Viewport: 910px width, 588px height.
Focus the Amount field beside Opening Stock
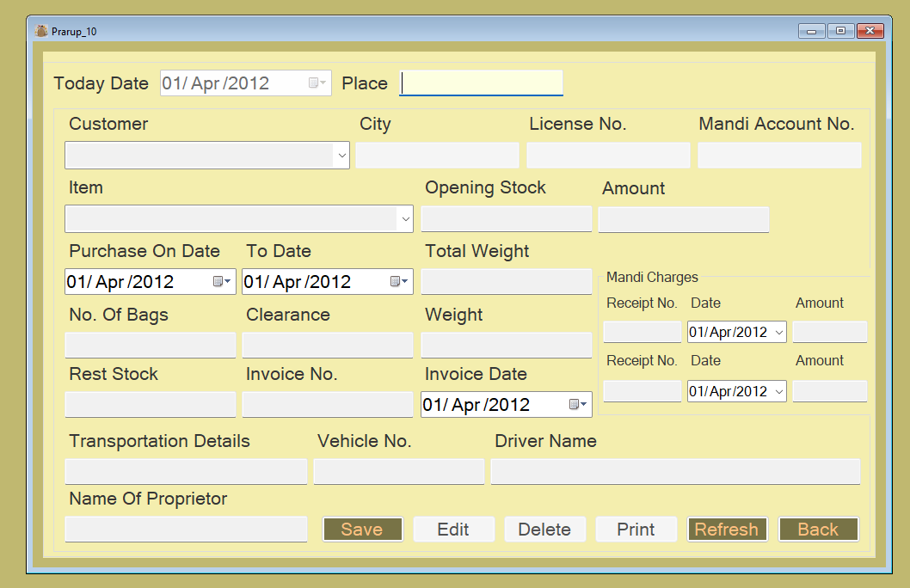[684, 220]
